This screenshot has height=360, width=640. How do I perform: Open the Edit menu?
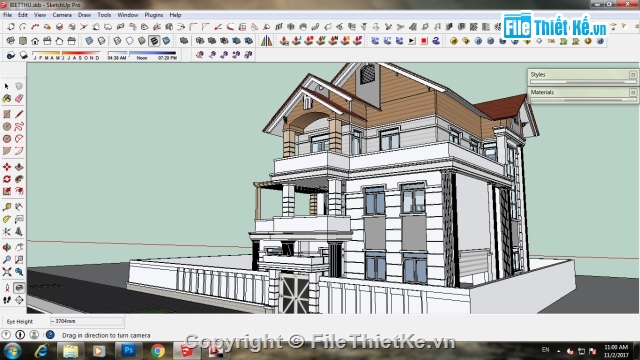click(x=23, y=15)
